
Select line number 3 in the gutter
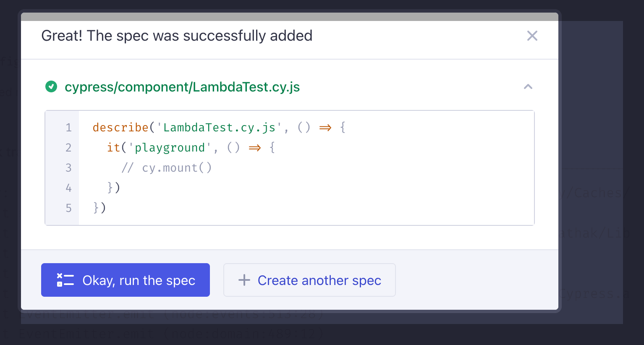pyautogui.click(x=68, y=167)
